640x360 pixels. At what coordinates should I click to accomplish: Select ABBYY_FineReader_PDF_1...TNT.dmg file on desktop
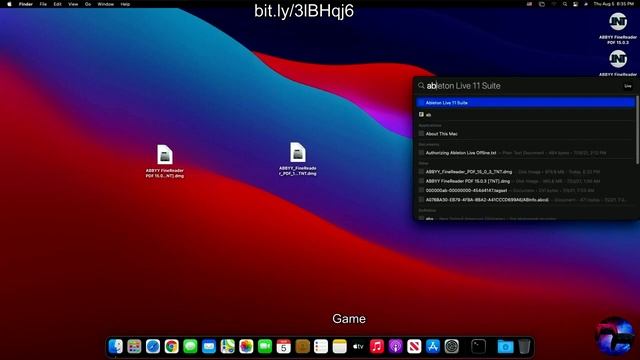(x=298, y=159)
